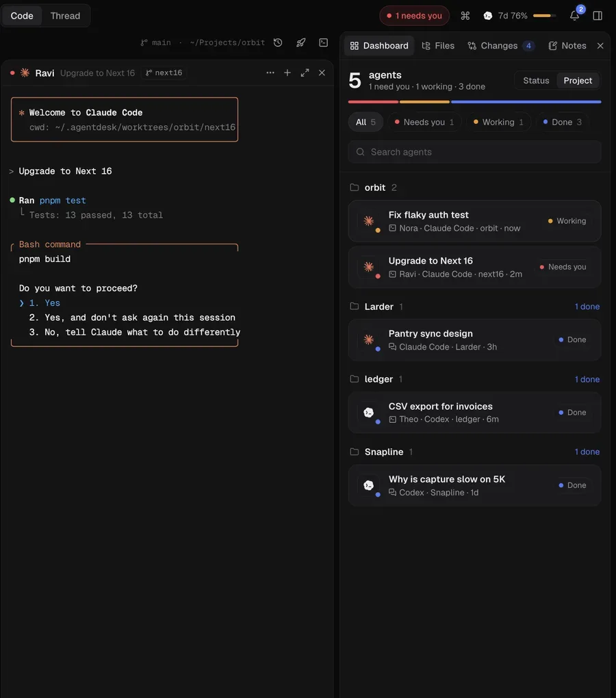Filter agents by Done
Viewport: 616px width, 698px height.
click(x=562, y=122)
